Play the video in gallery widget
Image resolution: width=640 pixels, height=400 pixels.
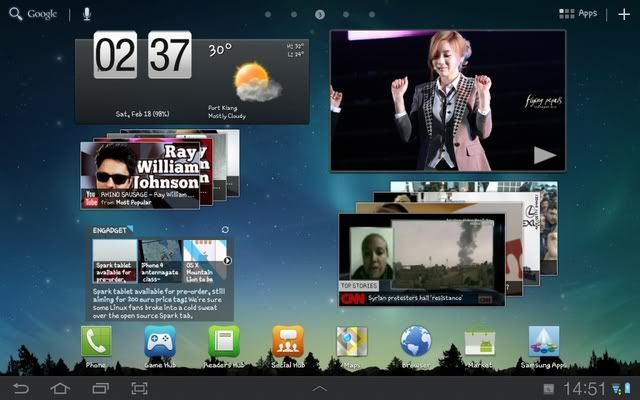pos(544,154)
